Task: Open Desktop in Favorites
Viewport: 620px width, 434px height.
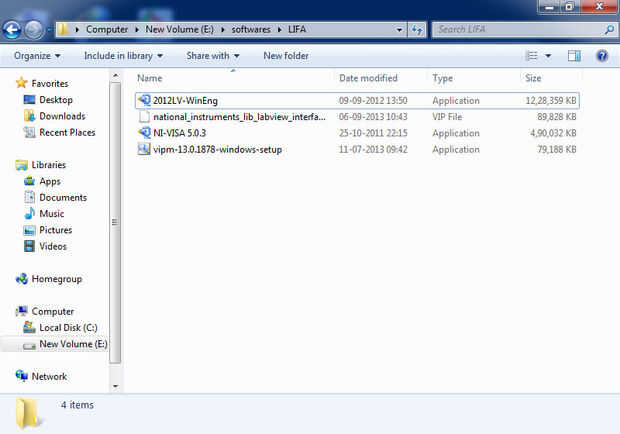Action: pos(56,100)
